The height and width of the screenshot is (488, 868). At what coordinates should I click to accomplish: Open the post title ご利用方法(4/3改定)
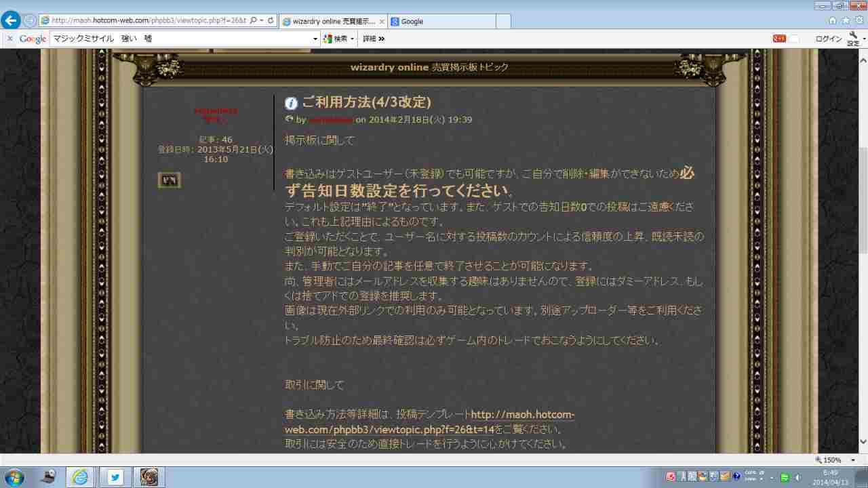point(366,102)
